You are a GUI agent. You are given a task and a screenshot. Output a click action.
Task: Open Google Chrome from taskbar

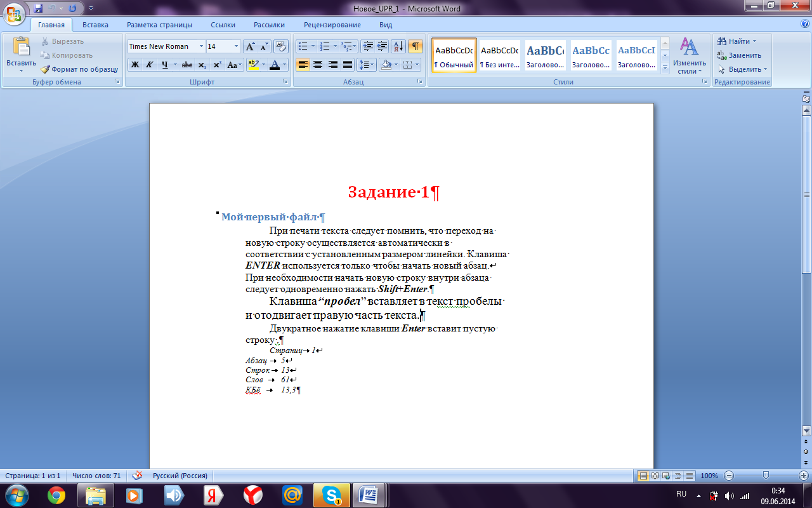[56, 495]
